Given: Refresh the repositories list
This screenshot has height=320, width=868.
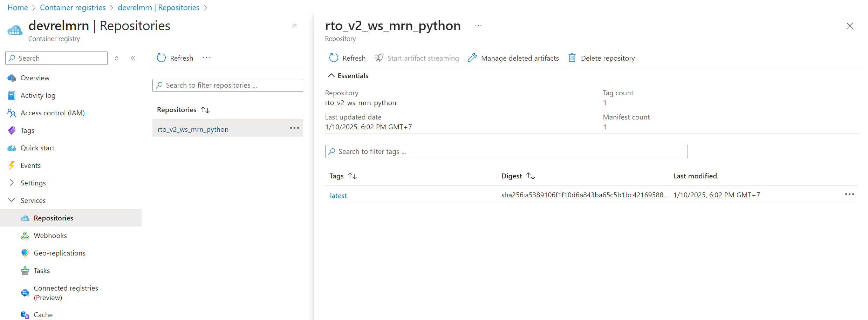Looking at the screenshot, I should point(175,58).
